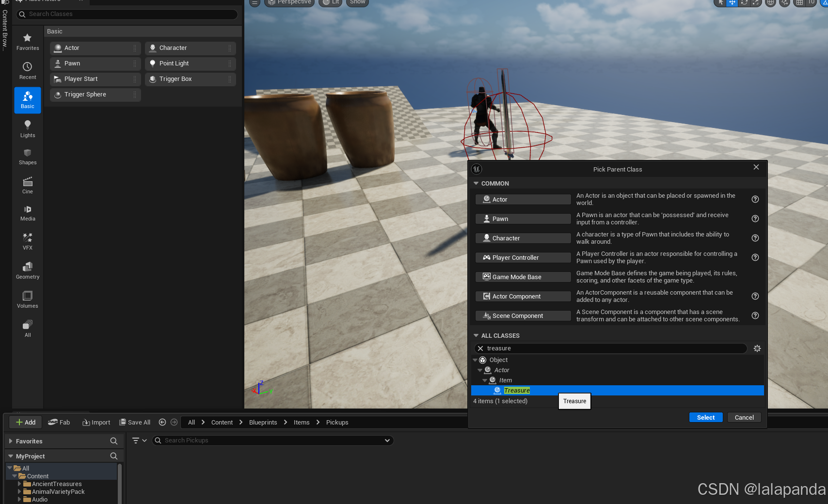Select Point Light in Basic list
The width and height of the screenshot is (828, 504).
[x=190, y=63]
